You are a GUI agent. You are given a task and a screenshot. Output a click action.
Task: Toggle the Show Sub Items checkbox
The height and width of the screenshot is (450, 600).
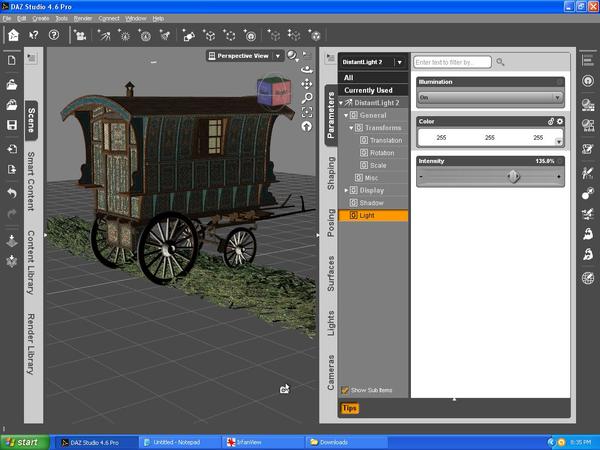[345, 390]
